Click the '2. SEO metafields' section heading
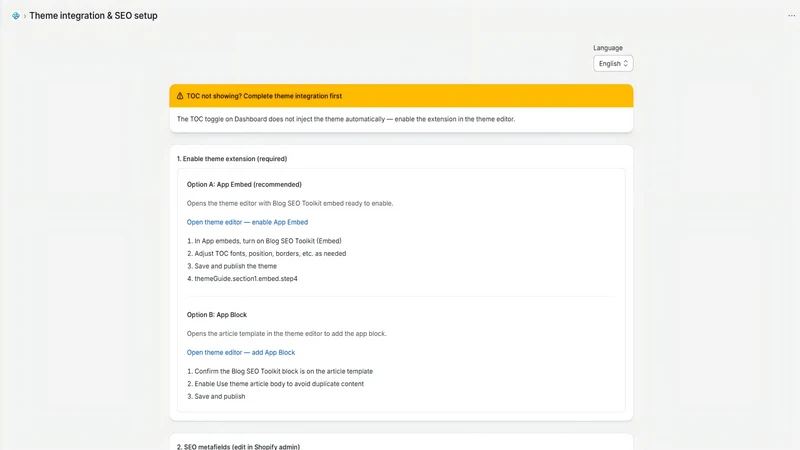The height and width of the screenshot is (450, 800). (x=238, y=446)
